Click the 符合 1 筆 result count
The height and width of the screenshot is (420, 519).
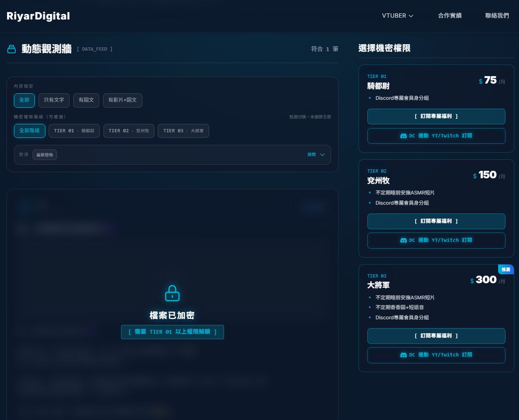pos(324,49)
